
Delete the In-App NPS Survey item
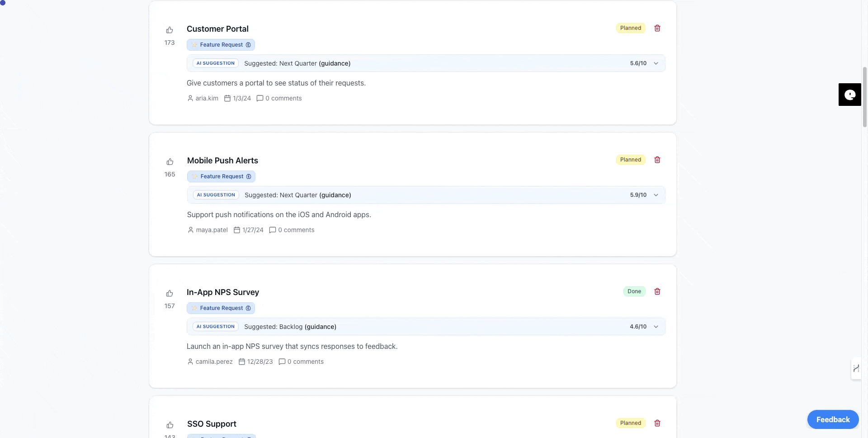coord(657,291)
